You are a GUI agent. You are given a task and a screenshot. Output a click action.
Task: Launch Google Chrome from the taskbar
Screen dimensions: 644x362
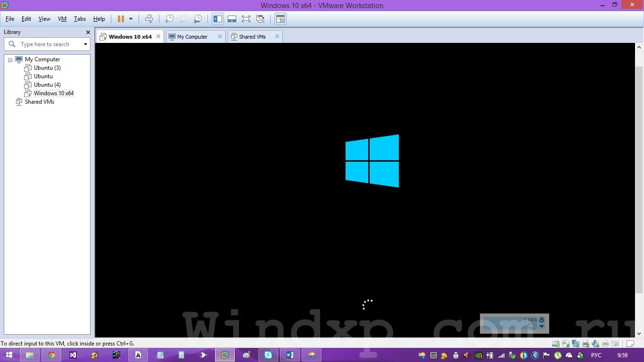tap(51, 355)
